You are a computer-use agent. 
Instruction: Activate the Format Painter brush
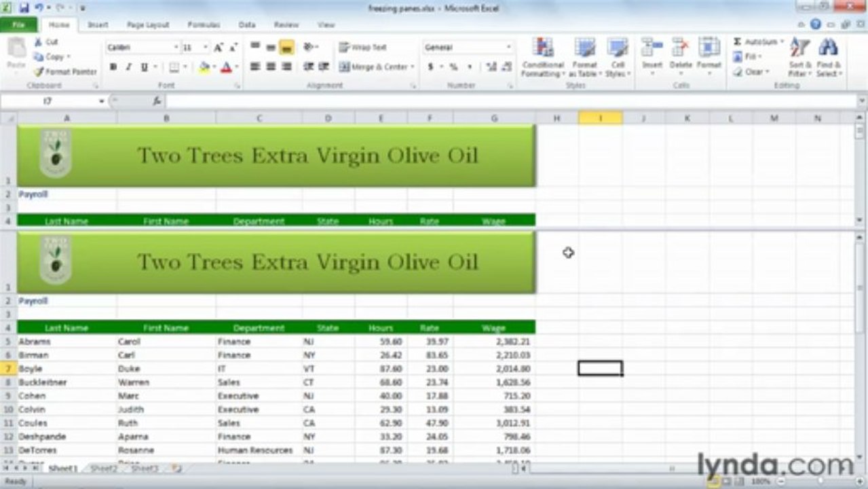pos(65,71)
